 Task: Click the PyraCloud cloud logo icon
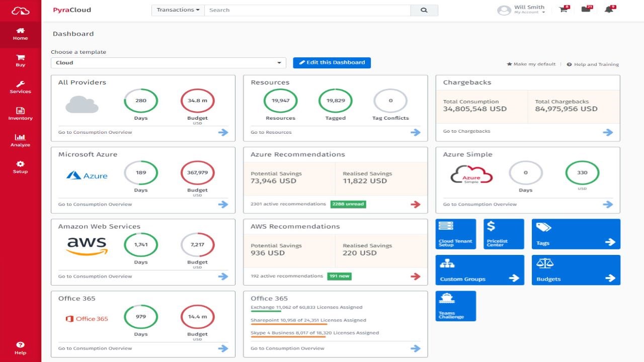point(21,11)
